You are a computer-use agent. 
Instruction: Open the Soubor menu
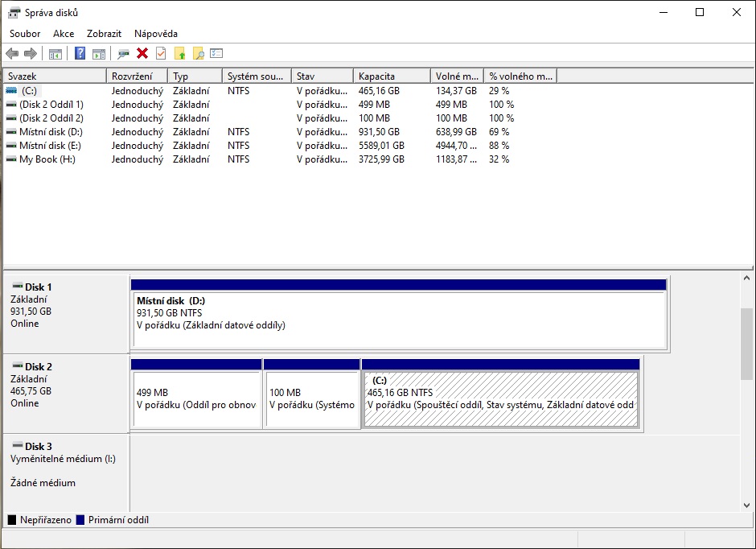25,34
